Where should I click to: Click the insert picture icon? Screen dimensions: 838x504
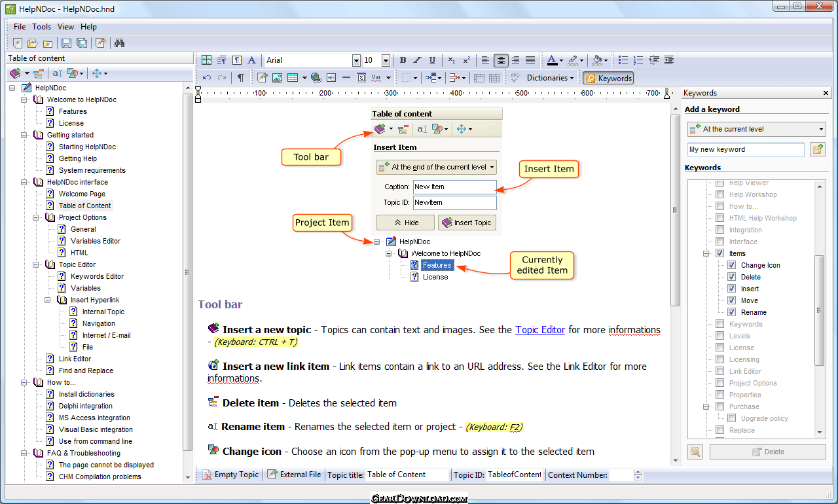click(277, 78)
